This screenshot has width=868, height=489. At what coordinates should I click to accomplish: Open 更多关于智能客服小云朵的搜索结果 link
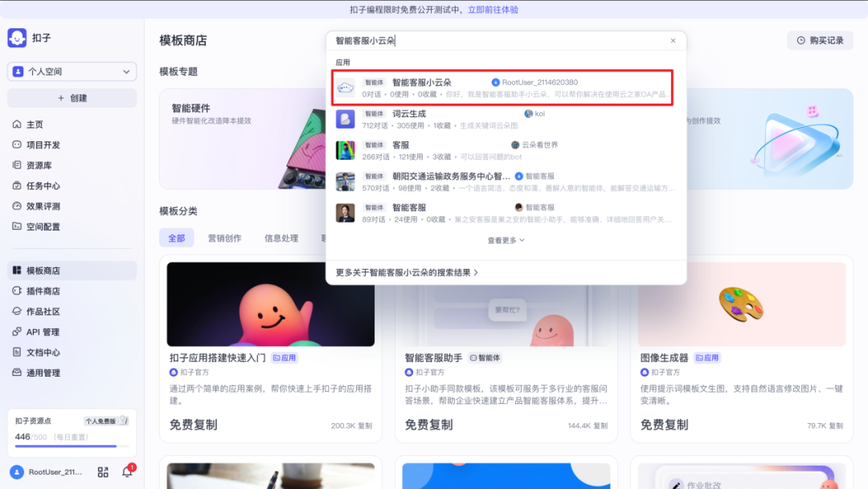click(407, 273)
